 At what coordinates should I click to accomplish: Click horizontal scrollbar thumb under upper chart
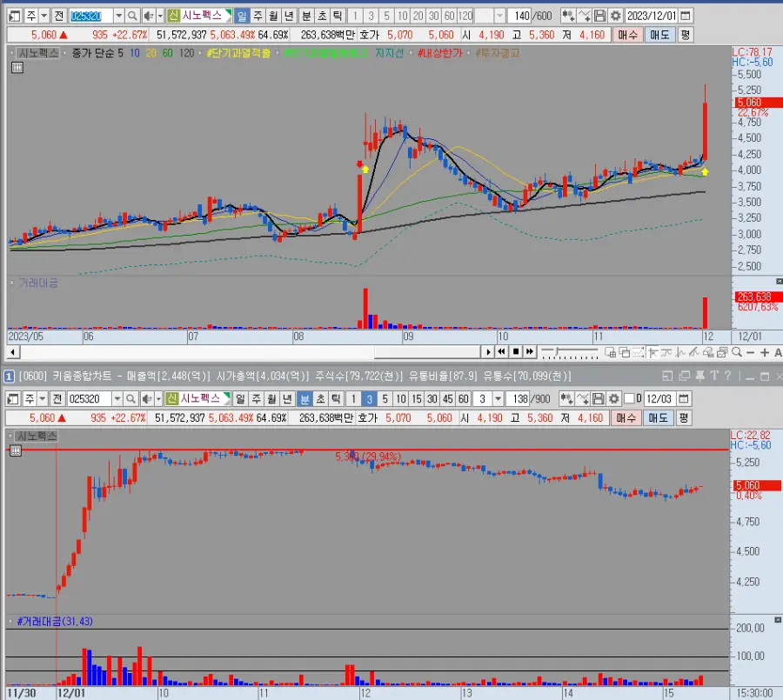pyautogui.click(x=427, y=352)
